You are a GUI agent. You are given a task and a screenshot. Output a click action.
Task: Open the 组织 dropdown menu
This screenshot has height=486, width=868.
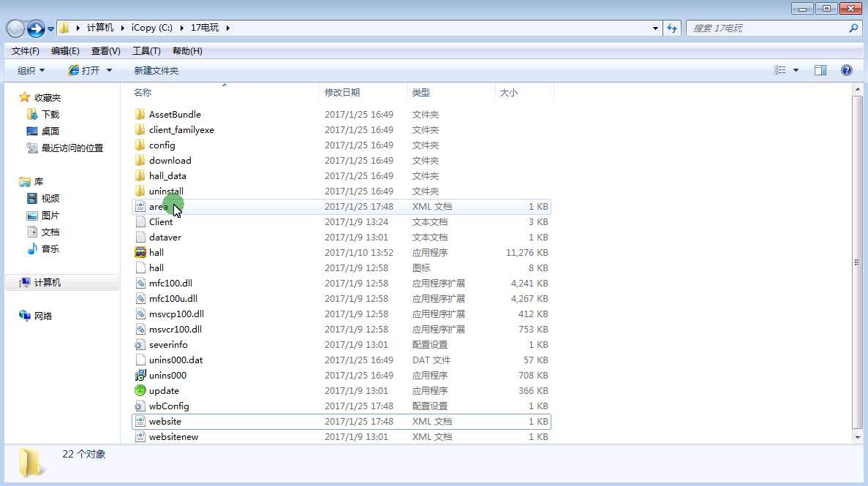pyautogui.click(x=31, y=70)
